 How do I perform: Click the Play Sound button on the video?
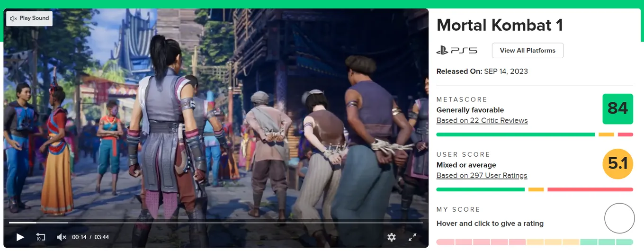[x=29, y=18]
